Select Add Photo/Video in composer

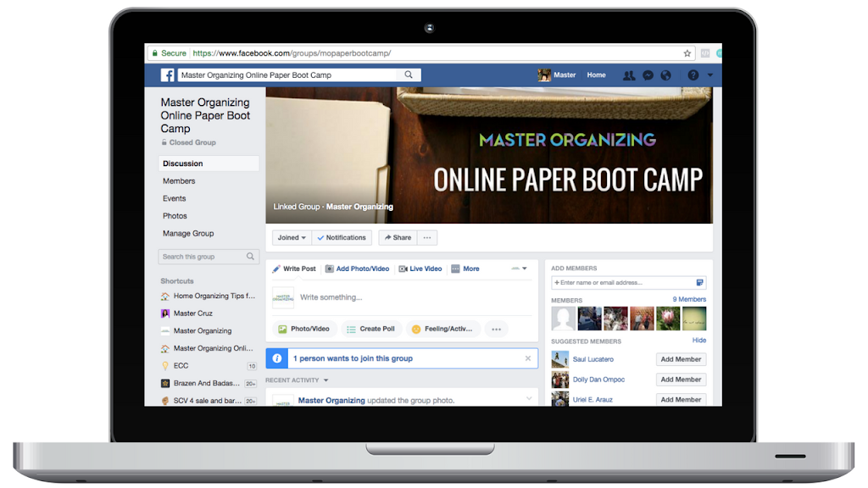[x=357, y=269]
